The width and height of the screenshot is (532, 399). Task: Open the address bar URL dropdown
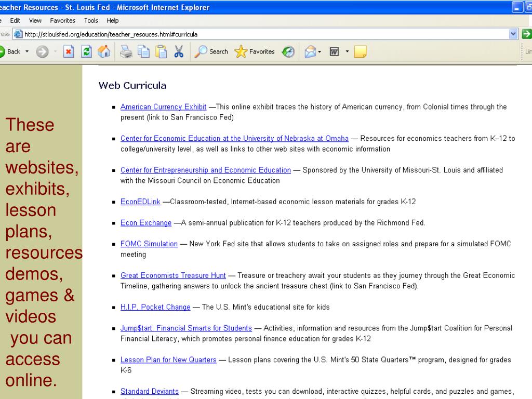tap(513, 34)
